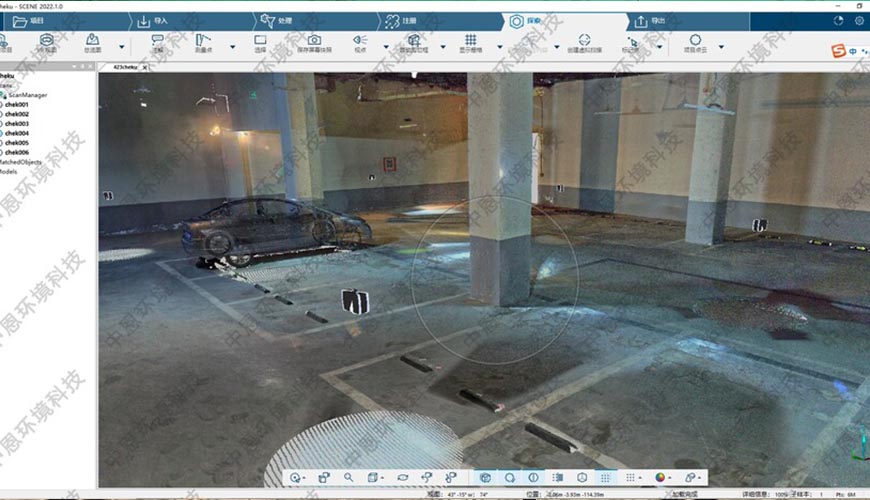Open dropdown left of create virtual scan
Screen dimensions: 870x500
[557, 47]
